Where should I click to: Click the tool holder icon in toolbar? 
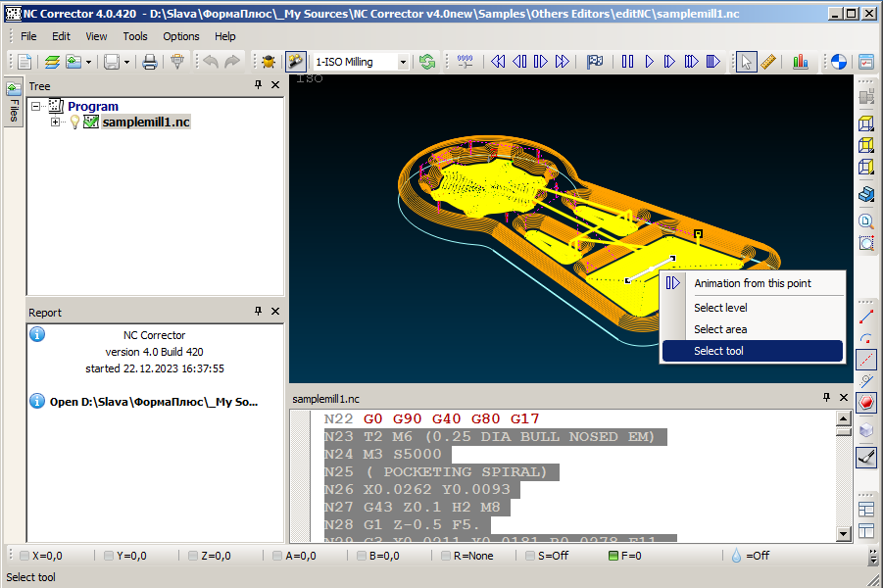point(177,62)
